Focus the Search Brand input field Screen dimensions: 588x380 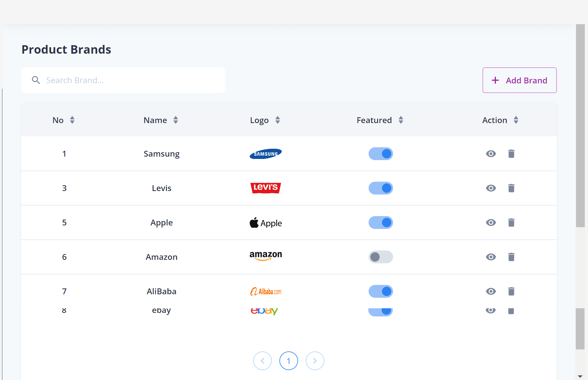point(123,80)
